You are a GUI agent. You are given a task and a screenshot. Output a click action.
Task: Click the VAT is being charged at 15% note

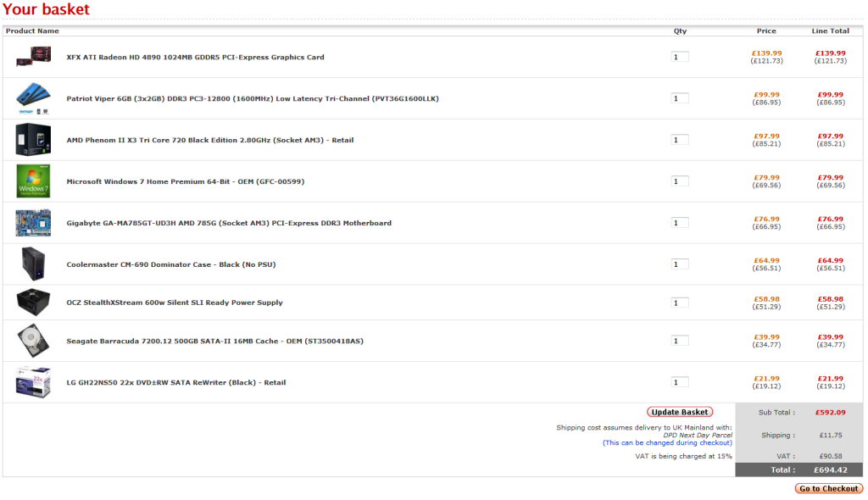pyautogui.click(x=683, y=456)
